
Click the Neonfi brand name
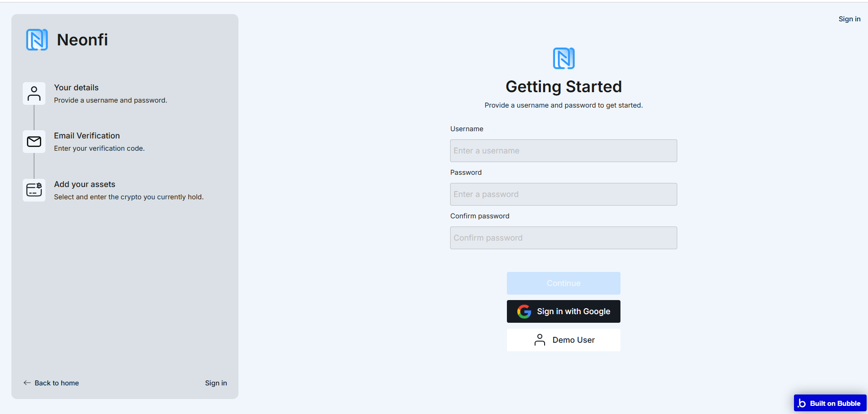click(x=83, y=40)
